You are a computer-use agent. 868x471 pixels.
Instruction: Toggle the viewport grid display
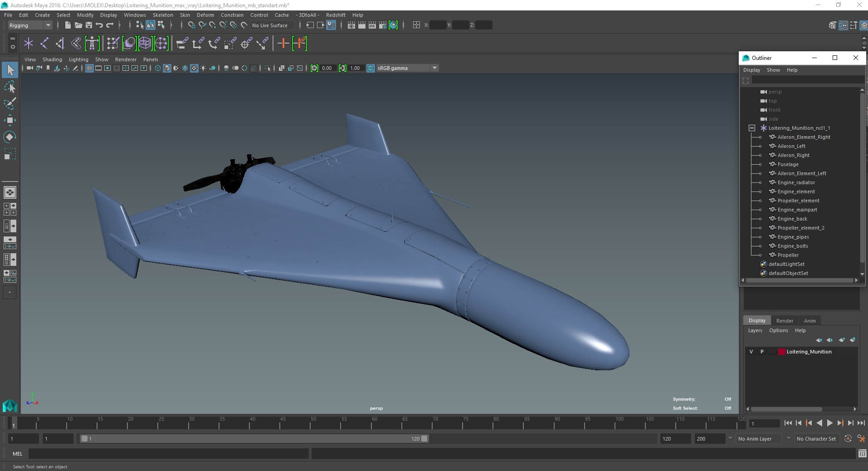tap(89, 68)
